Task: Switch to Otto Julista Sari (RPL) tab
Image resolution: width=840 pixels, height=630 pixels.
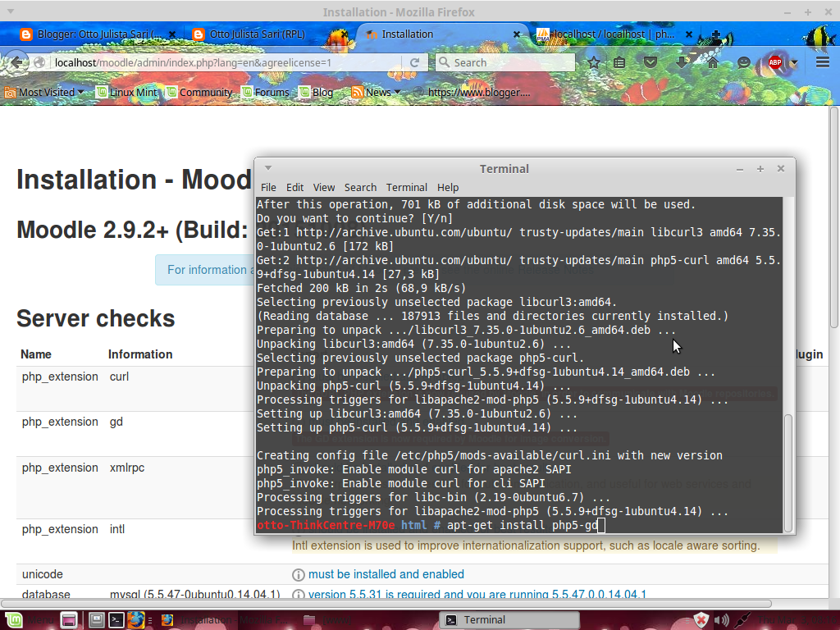Action: 257,34
